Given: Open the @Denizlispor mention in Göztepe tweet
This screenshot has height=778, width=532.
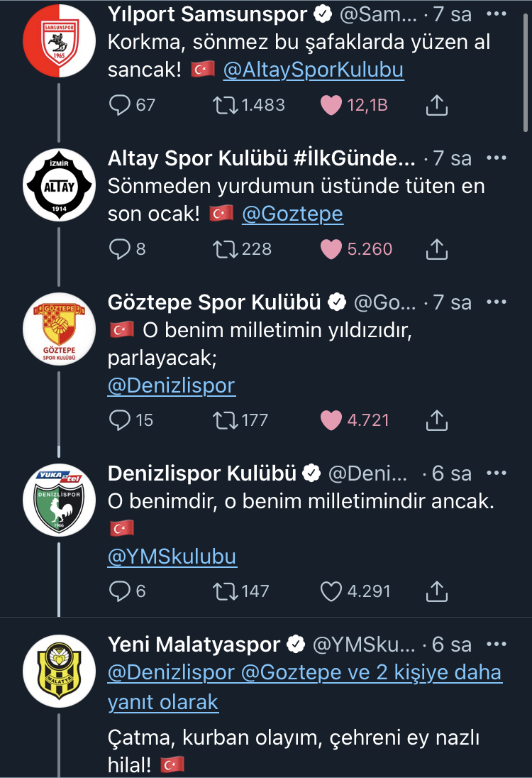Looking at the screenshot, I should click(x=172, y=385).
